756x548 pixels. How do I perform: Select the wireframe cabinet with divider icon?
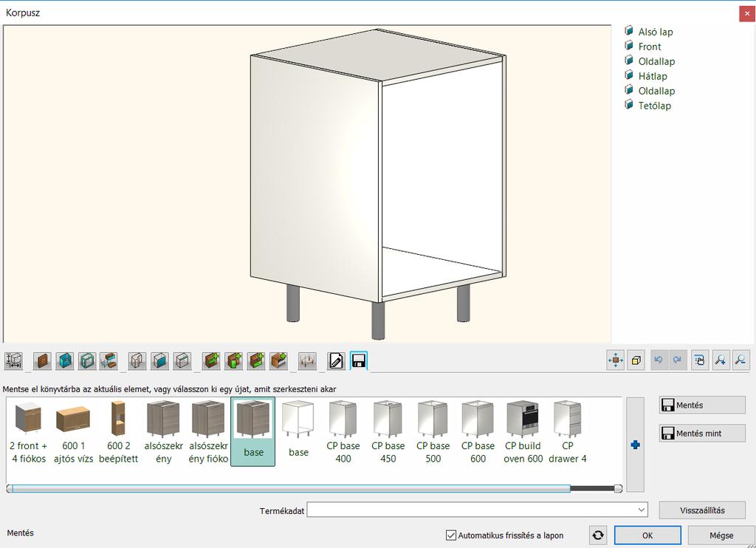(x=137, y=360)
